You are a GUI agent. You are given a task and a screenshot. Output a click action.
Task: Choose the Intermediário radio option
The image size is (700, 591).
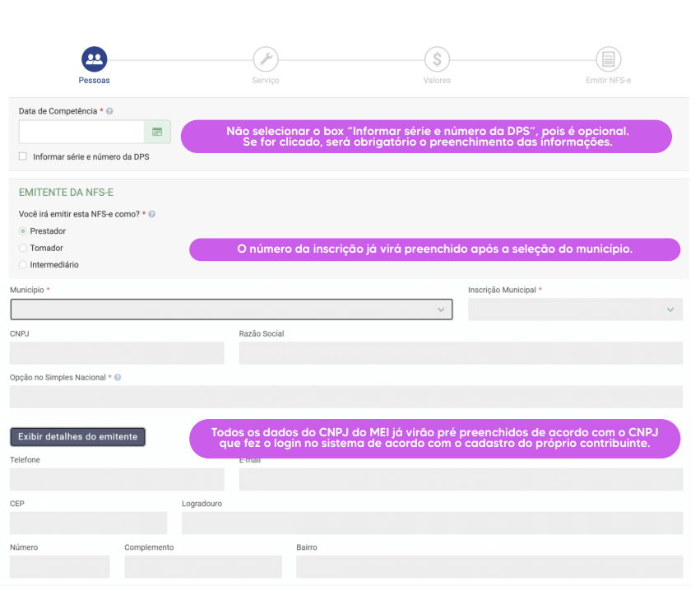click(23, 265)
